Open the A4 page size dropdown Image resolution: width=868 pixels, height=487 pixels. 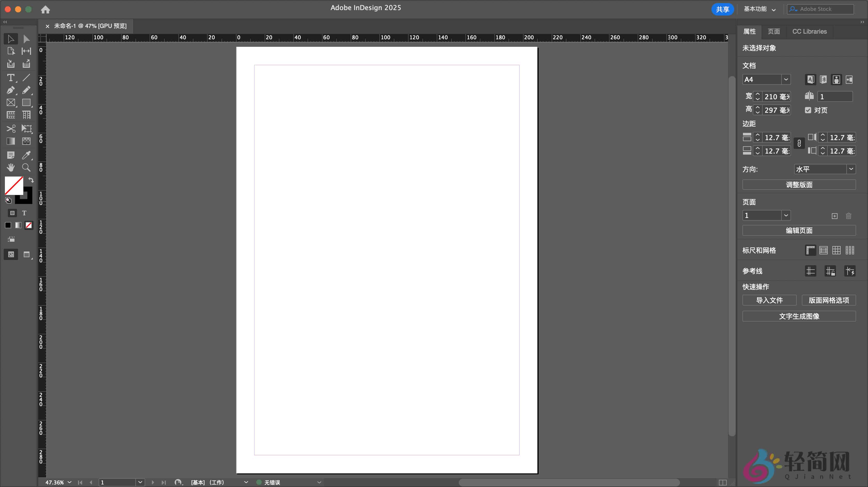786,79
